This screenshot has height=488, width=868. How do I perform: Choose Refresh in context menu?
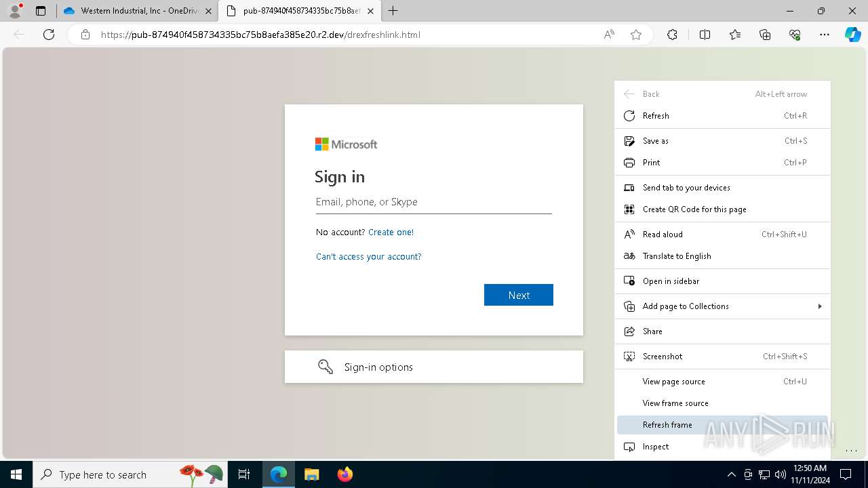[x=722, y=116]
